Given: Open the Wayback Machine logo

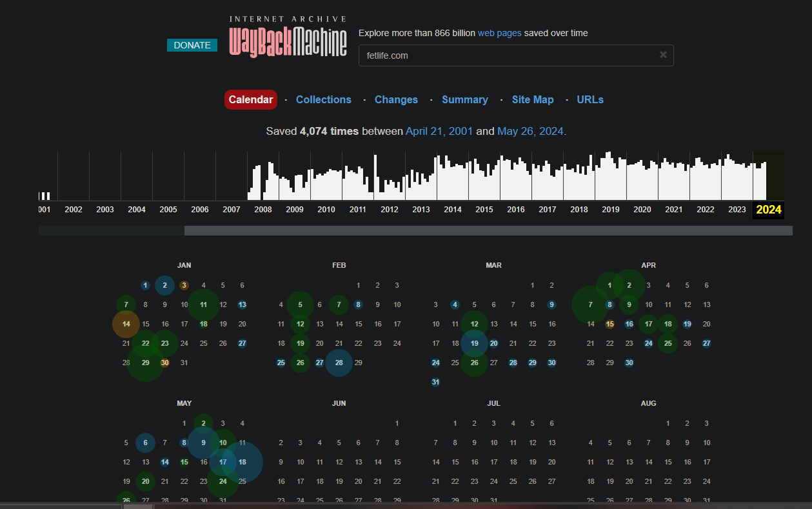Looking at the screenshot, I should pos(288,37).
